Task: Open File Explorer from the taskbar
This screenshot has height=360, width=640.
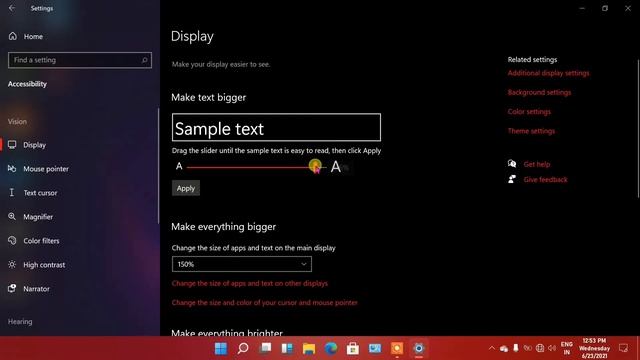Action: point(309,348)
